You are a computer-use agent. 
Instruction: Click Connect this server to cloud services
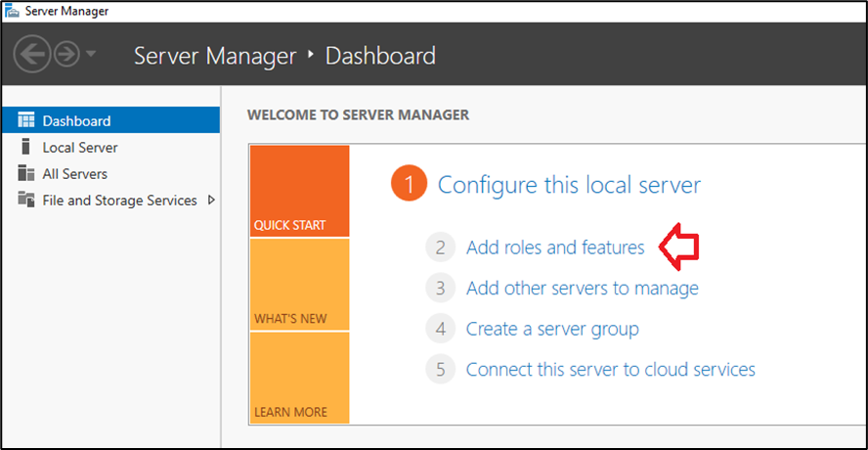coord(610,370)
